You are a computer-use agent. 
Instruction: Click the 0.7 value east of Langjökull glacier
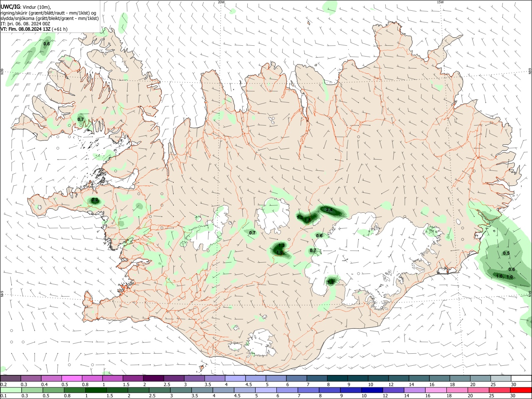[x=252, y=233]
